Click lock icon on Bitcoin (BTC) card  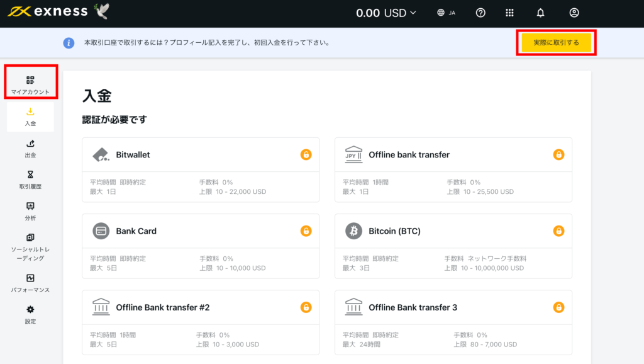click(x=558, y=231)
